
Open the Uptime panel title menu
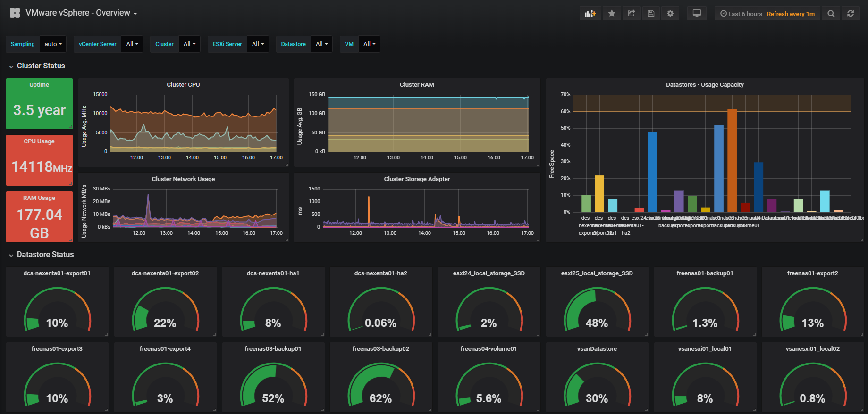(39, 85)
